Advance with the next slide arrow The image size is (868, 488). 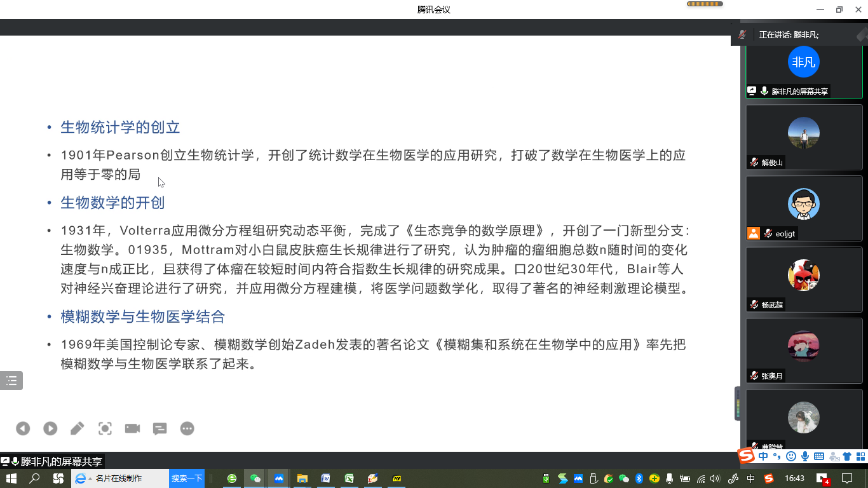[50, 429]
